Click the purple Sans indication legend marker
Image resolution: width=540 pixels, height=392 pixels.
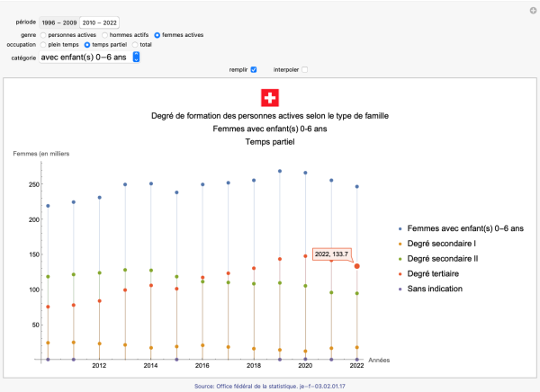(399, 290)
